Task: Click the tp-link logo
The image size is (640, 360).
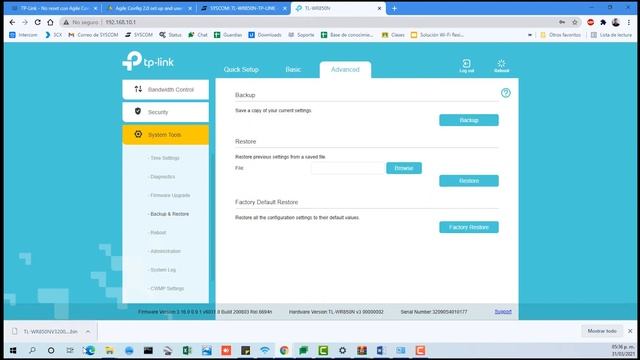Action: pyautogui.click(x=148, y=61)
